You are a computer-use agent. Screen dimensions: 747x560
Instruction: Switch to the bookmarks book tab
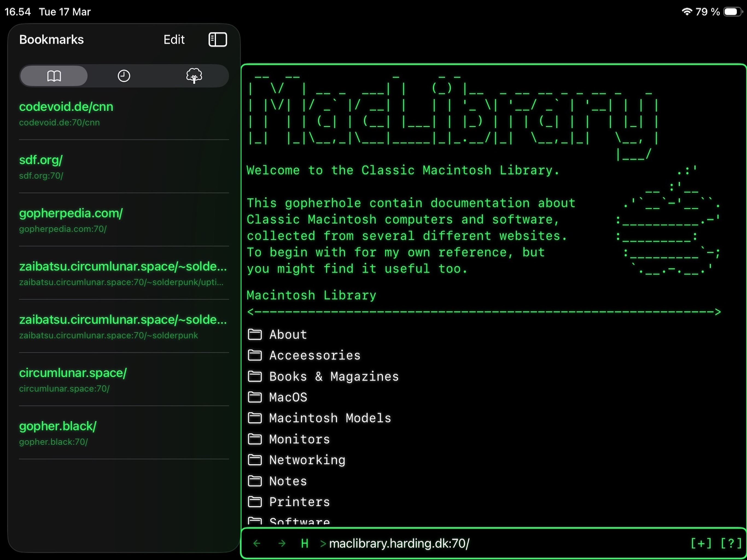[54, 76]
